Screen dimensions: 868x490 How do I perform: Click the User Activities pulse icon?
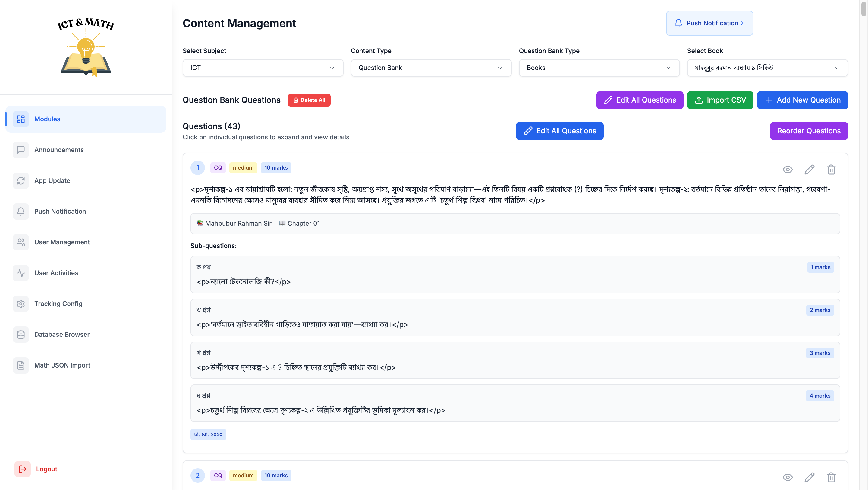[x=21, y=273]
